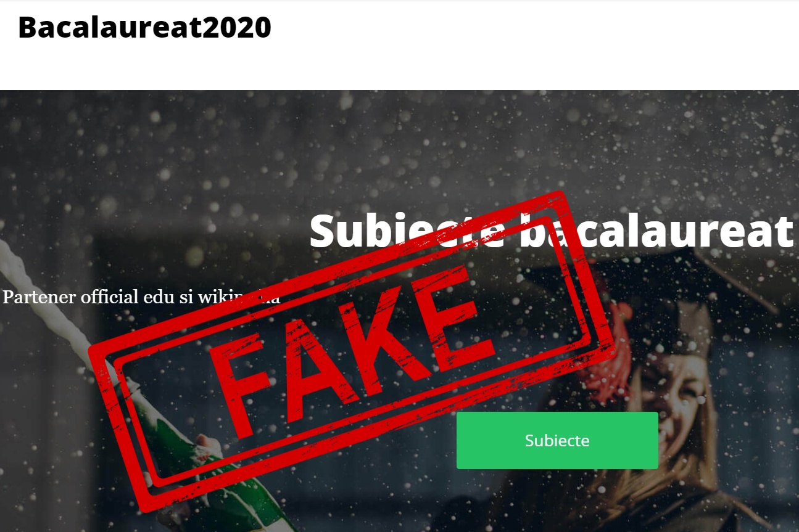Open the Bacalaureat2020 site title link
Viewport: 799px width, 532px height.
coord(145,27)
